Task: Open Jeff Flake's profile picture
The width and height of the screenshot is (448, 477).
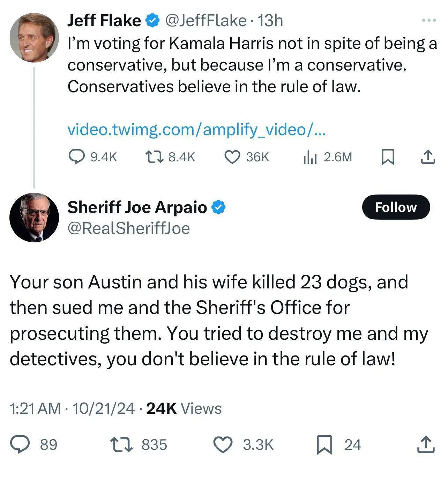Action: (x=34, y=38)
